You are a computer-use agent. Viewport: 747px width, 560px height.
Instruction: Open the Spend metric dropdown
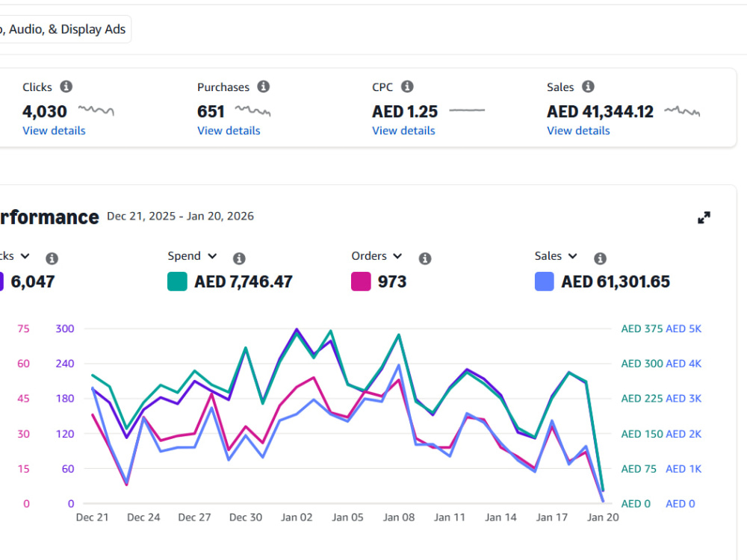pos(192,256)
